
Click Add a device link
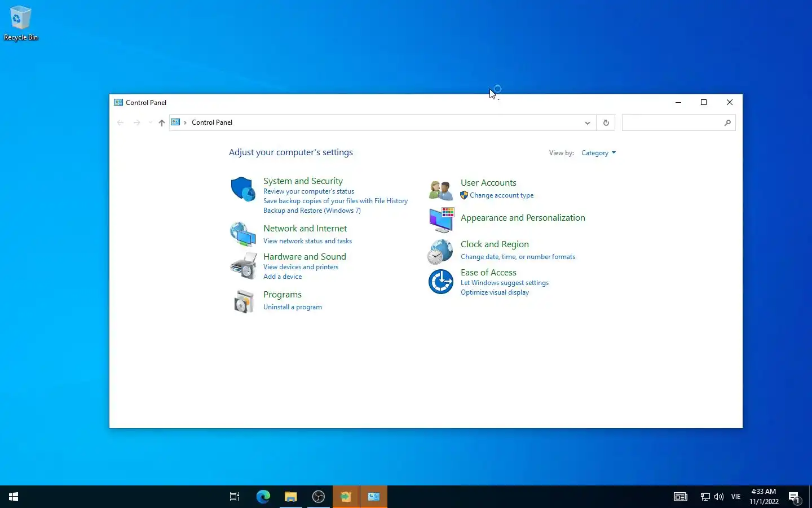(283, 277)
